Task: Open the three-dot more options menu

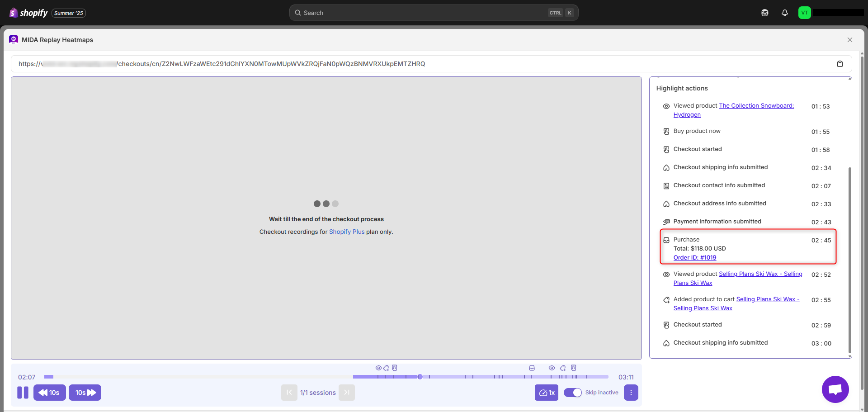Action: pyautogui.click(x=631, y=393)
